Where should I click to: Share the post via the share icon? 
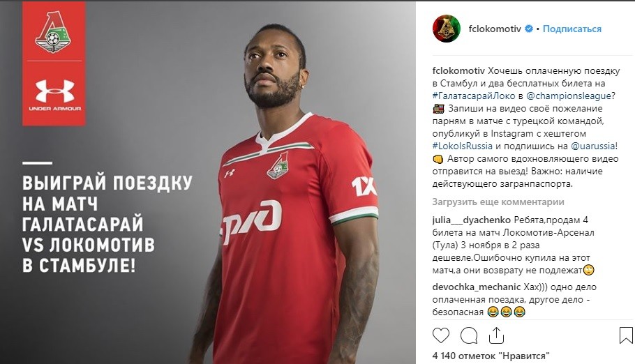tap(496, 335)
